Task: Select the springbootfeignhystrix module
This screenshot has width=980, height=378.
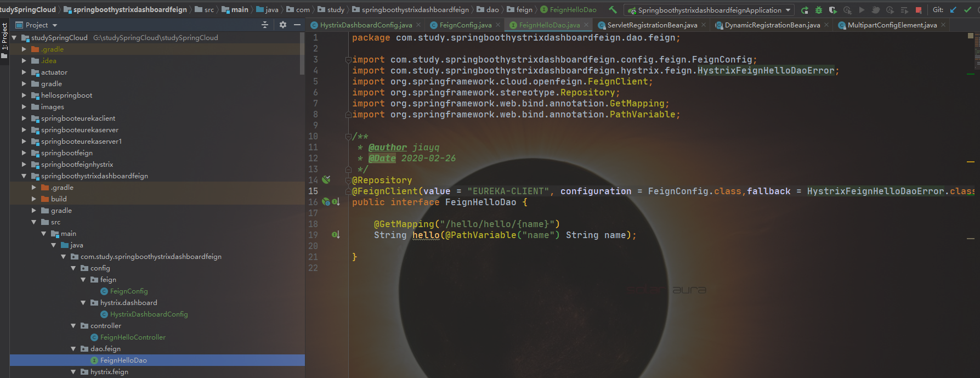Action: click(x=77, y=165)
